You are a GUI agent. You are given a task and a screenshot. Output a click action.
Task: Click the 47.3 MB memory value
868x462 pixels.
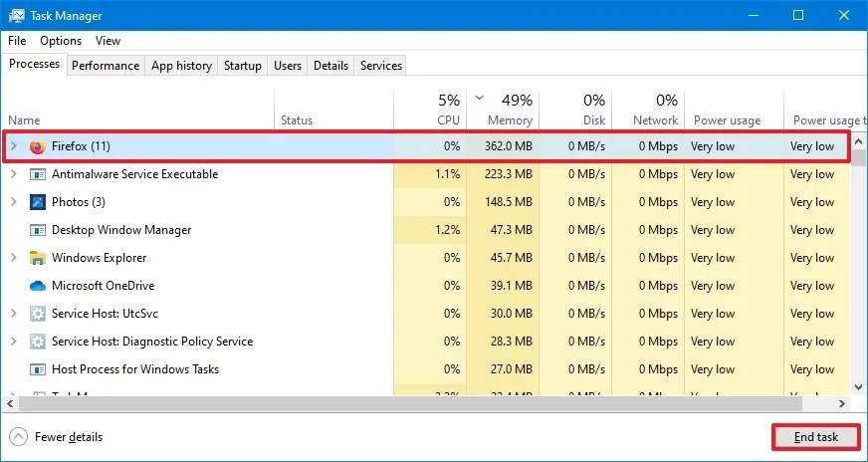pos(511,230)
